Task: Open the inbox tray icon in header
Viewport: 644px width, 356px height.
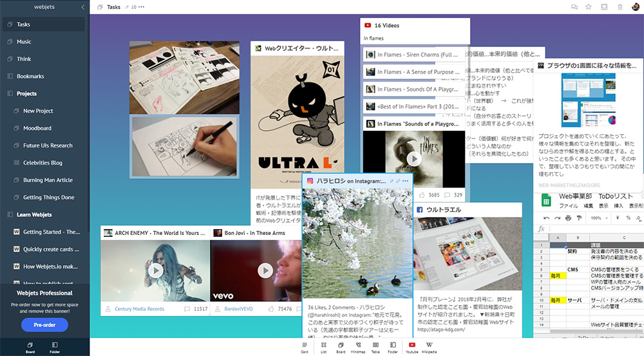Action: (604, 7)
